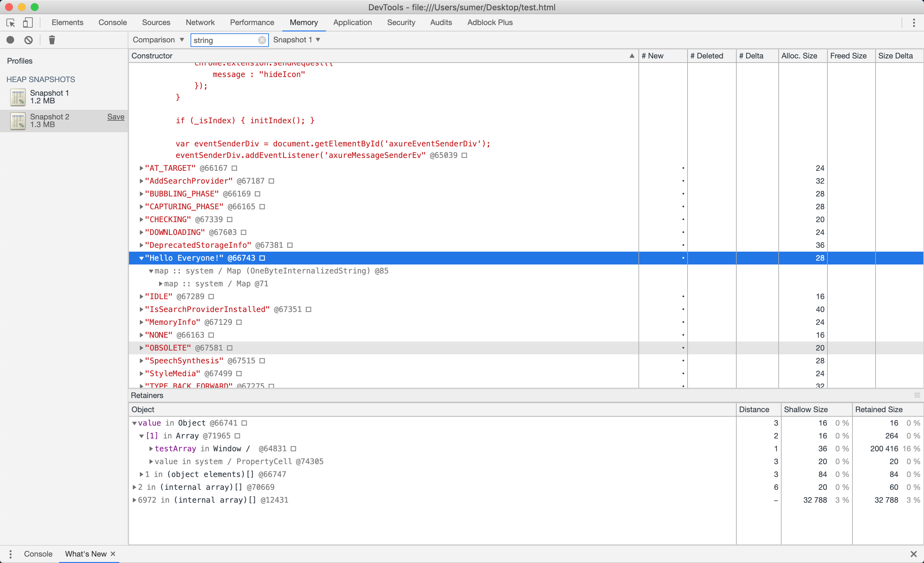Viewport: 924px width, 563px height.
Task: Open the Application tab
Action: pos(352,22)
